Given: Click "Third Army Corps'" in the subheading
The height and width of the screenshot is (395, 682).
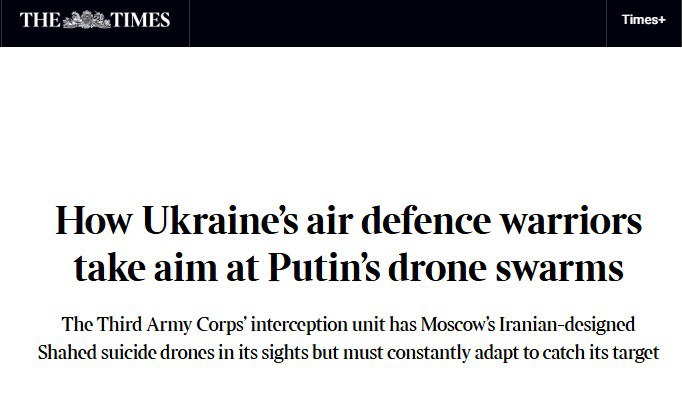Looking at the screenshot, I should [x=172, y=325].
